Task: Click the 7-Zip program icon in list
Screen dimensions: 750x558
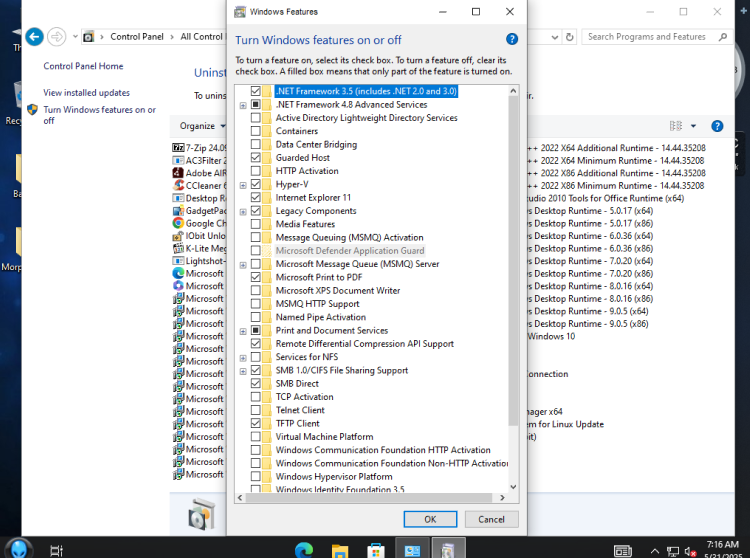Action: [x=178, y=148]
